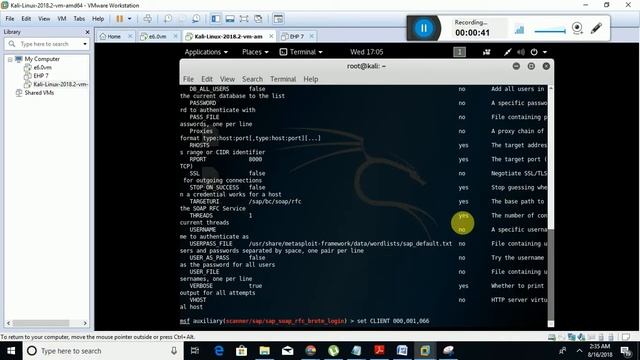Open terminal View menu
Image resolution: width=640 pixels, height=360 pixels.
pos(227,79)
